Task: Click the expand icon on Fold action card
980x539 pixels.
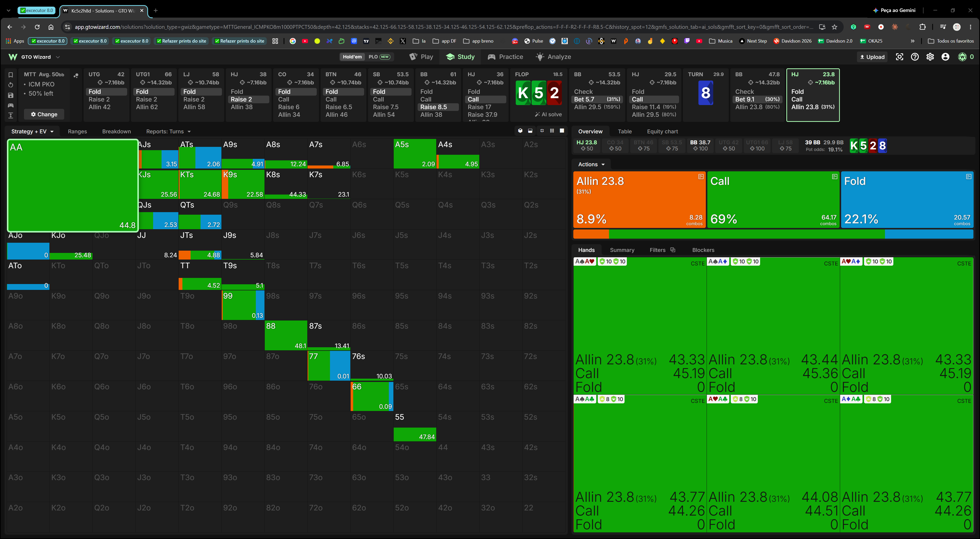Action: pos(969,177)
